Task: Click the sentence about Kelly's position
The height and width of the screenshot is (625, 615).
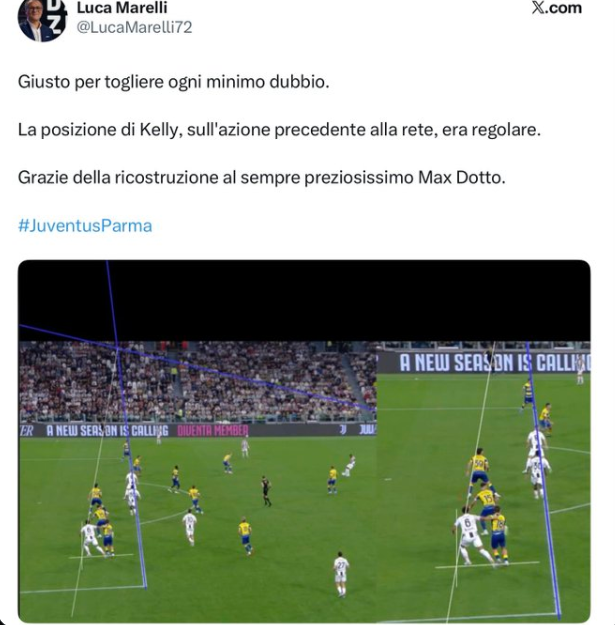Action: [279, 130]
